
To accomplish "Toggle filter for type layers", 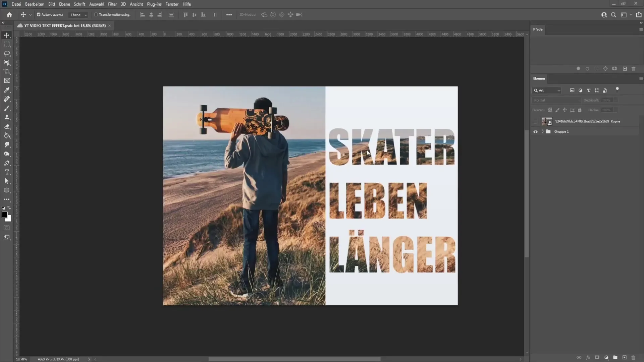I will [x=589, y=90].
